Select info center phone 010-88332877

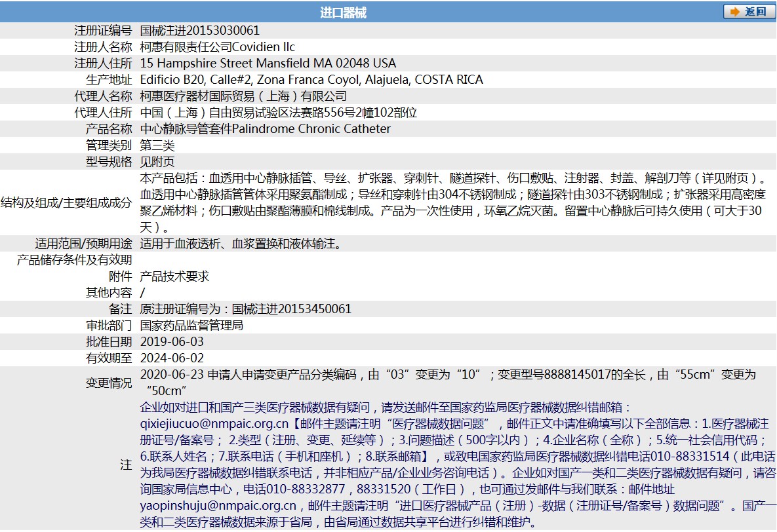tap(306, 489)
